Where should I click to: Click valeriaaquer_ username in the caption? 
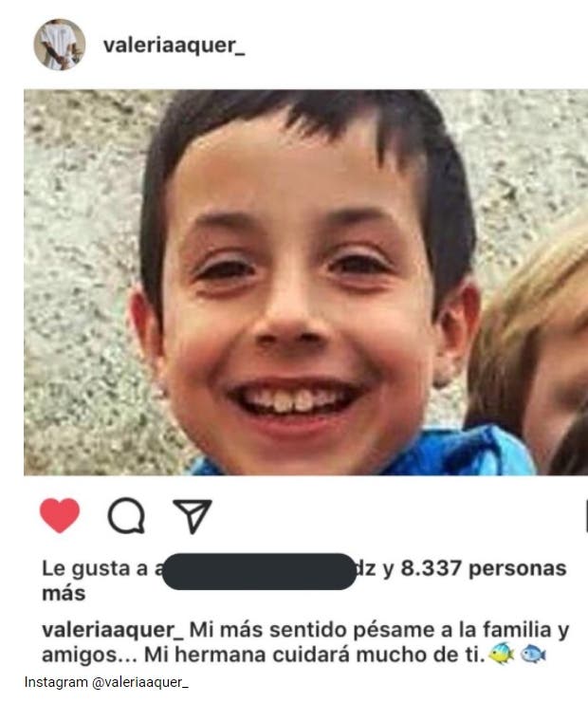tap(113, 630)
